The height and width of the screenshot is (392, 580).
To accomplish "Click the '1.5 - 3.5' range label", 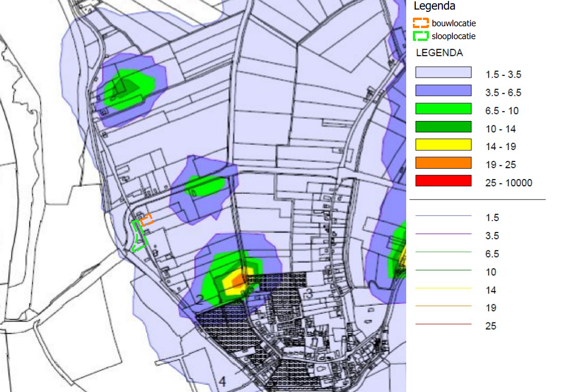I will point(503,75).
